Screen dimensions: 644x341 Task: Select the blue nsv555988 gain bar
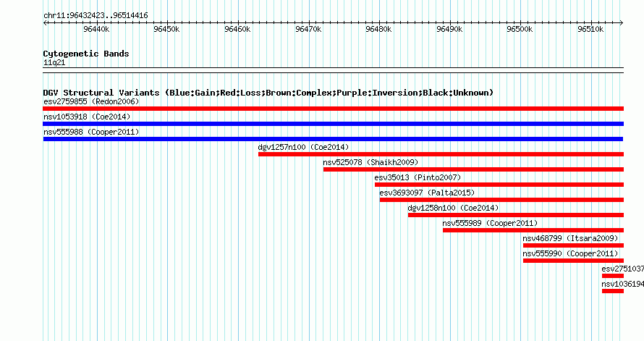(x=333, y=139)
